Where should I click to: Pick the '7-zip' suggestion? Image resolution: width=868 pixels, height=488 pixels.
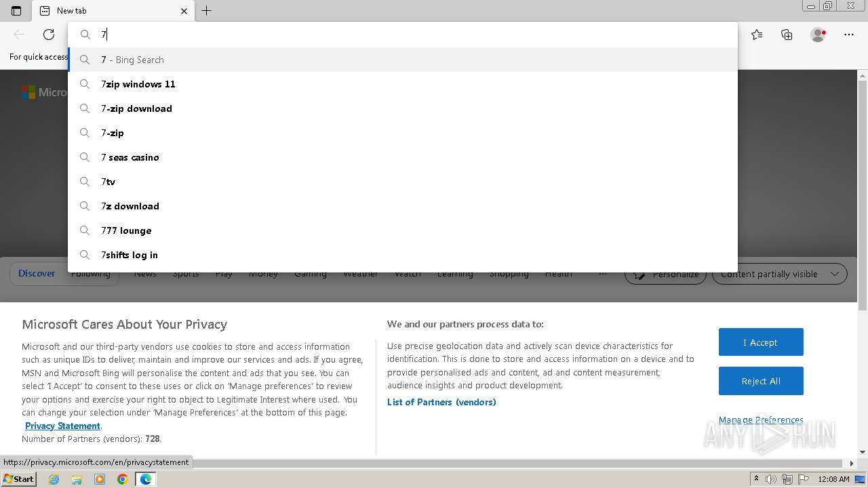[403, 133]
